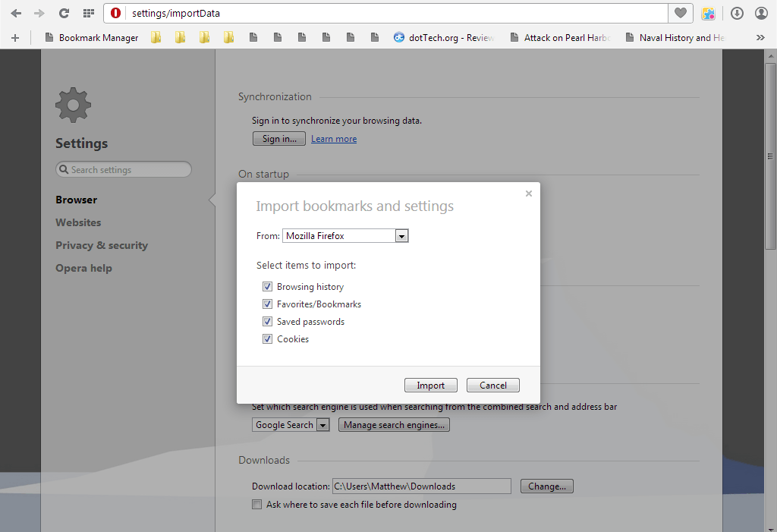
Task: Click the Opera badge in the address bar
Action: coord(115,13)
